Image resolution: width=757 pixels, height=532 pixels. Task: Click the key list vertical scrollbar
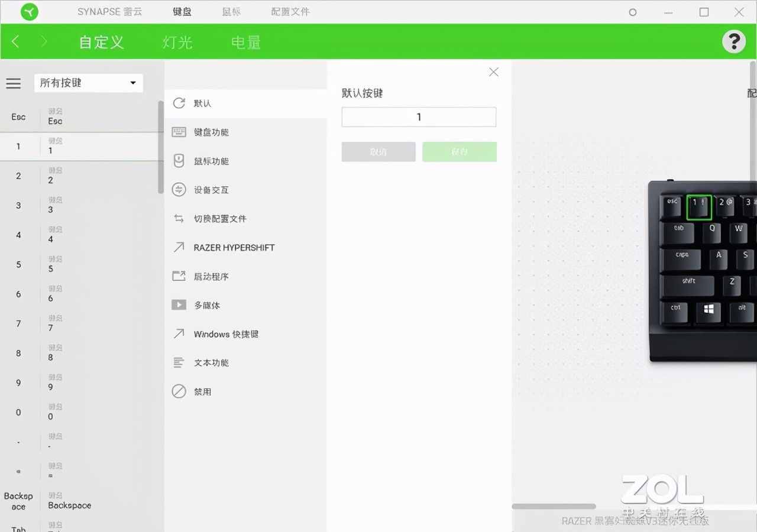click(161, 147)
